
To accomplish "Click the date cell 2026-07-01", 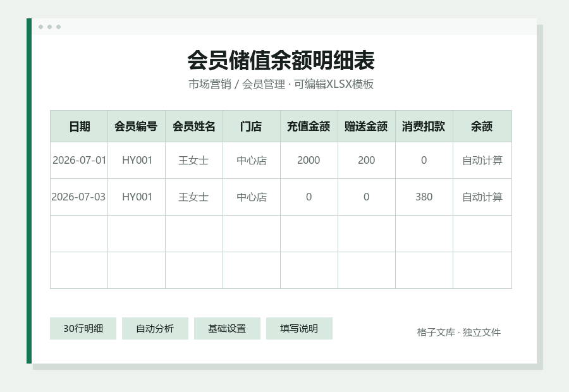I will (79, 160).
